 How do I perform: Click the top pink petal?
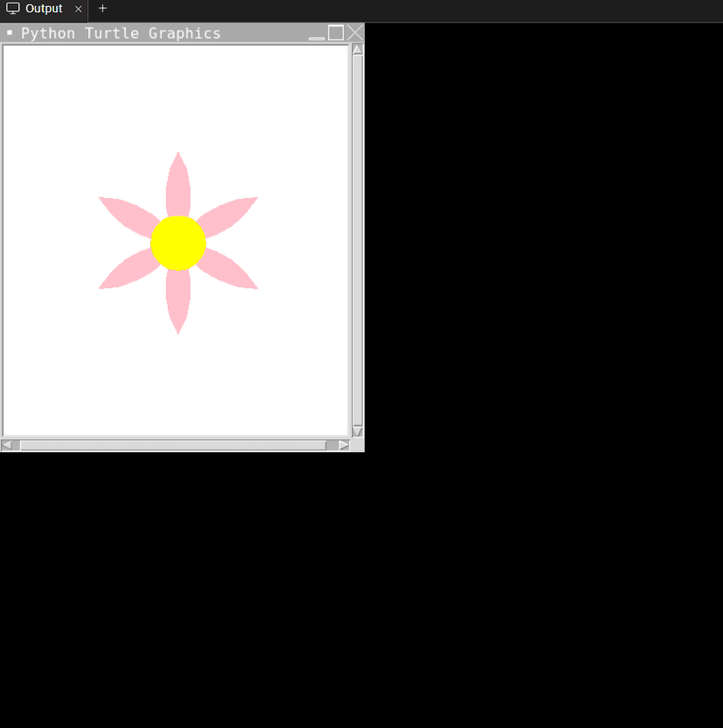click(x=178, y=183)
